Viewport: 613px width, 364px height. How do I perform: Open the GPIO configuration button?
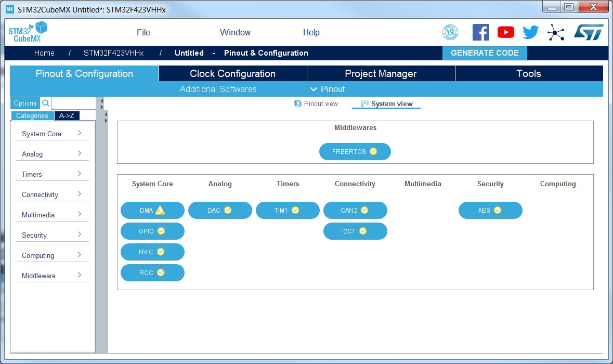coord(152,231)
